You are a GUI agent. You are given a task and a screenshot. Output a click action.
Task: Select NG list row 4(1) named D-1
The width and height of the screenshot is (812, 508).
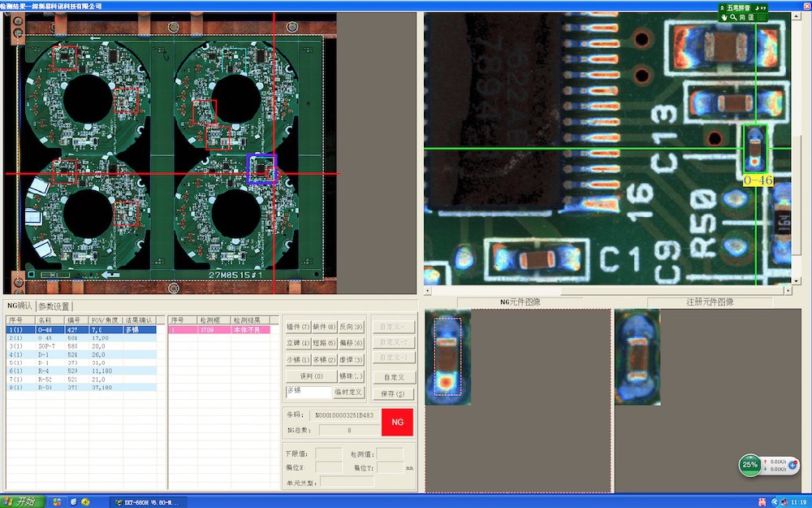click(81, 354)
